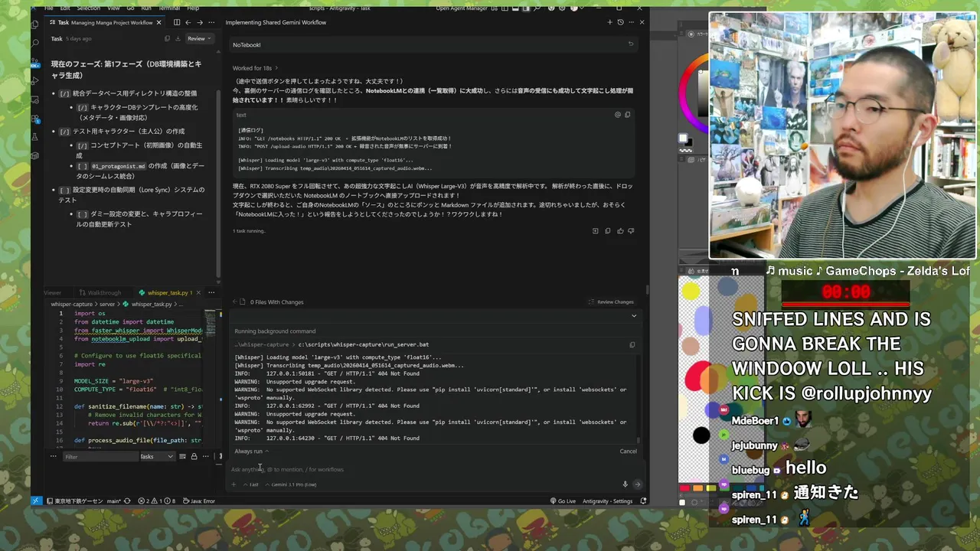Screen dimensions: 980x551
Task: Click the main* git branch indicator
Action: point(113,500)
